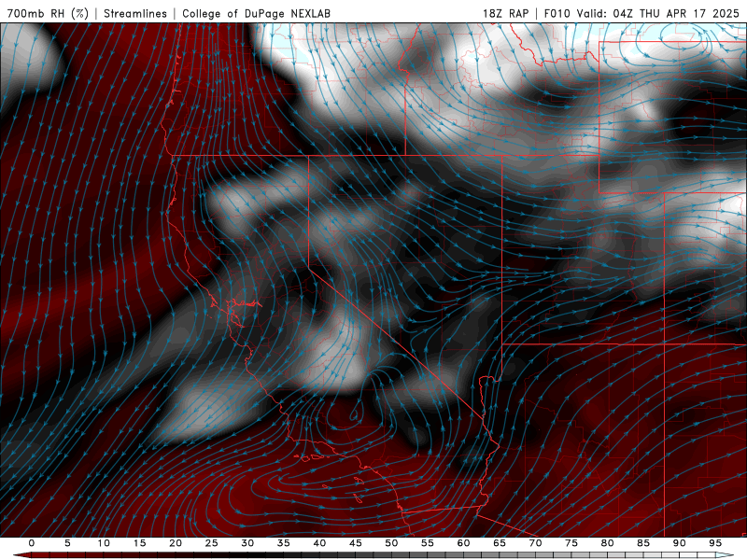Click the color bar label '15'
The image size is (747, 560).
coord(139,543)
